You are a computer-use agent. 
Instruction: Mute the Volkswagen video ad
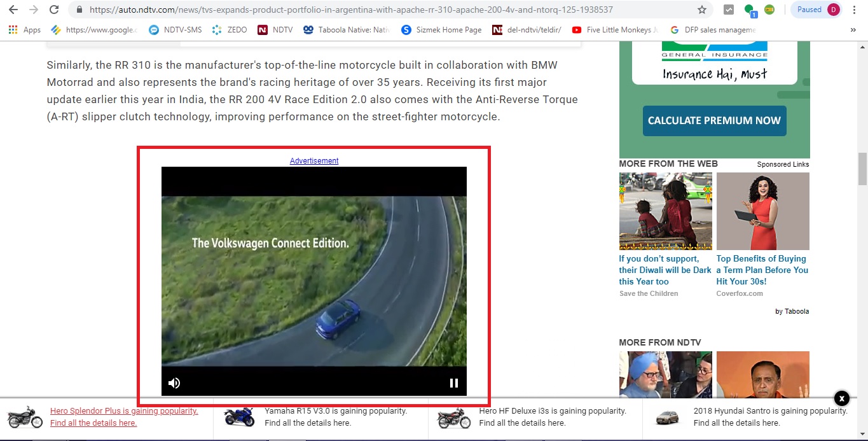coord(174,383)
